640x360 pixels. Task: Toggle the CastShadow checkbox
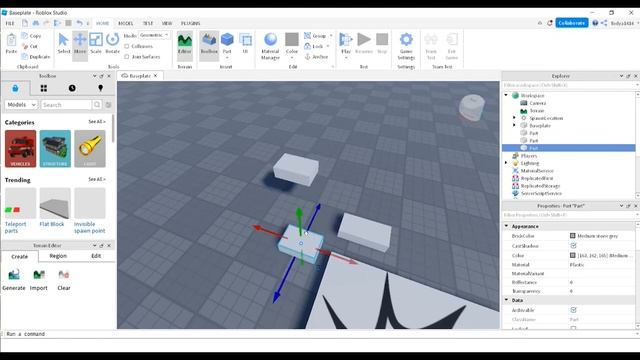pyautogui.click(x=573, y=246)
